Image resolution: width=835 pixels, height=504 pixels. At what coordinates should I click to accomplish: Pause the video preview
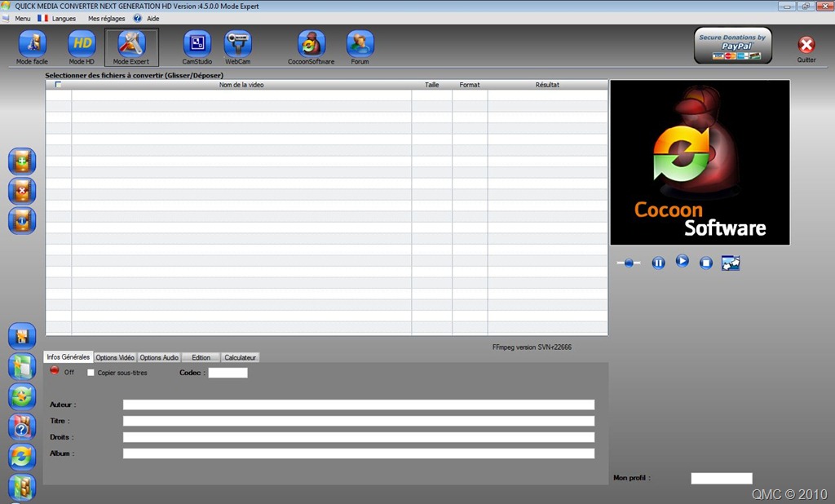click(658, 263)
